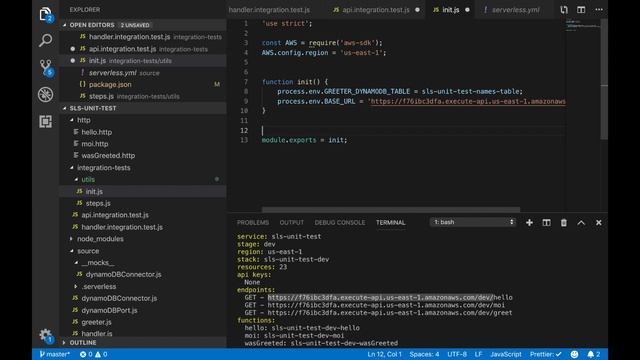Split the editor to the right
Screen dimensions: 640x360
coord(581,9)
